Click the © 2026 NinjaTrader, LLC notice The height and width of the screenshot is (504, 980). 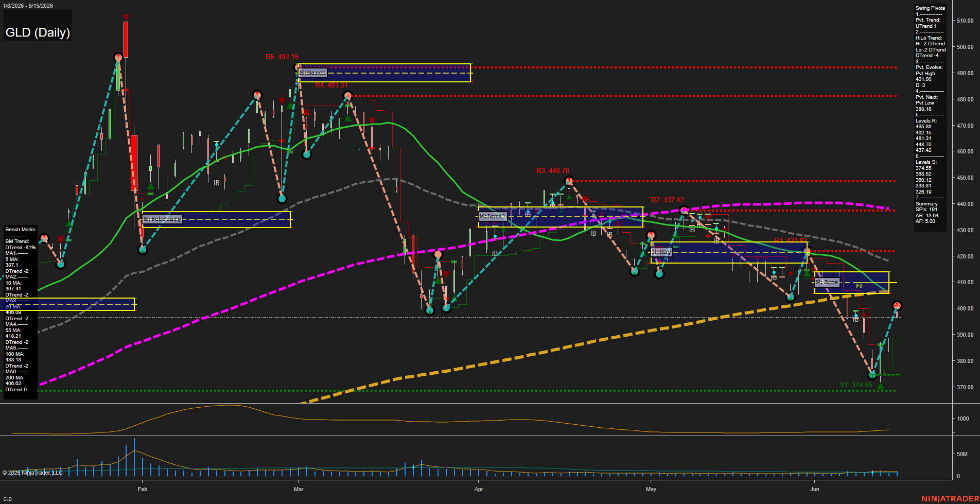point(32,473)
